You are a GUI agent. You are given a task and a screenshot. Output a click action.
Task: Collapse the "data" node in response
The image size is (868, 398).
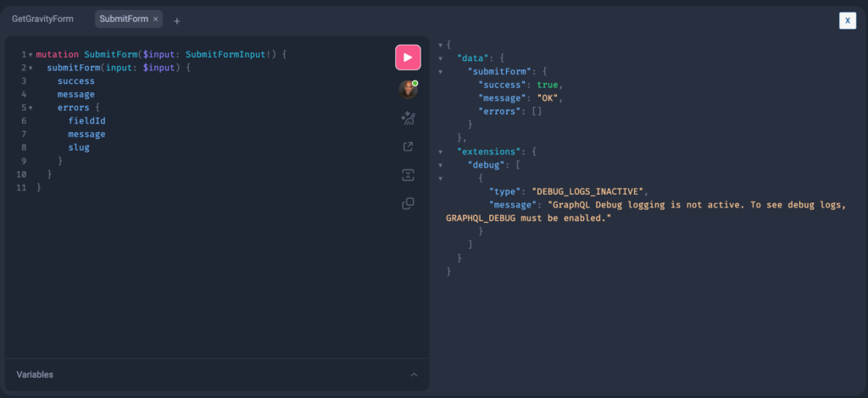click(x=441, y=58)
